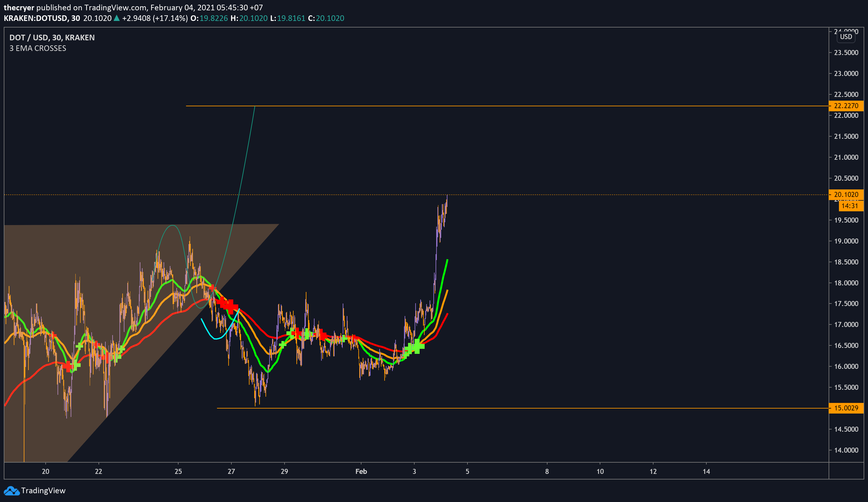Click the 14 date label on time axis
Viewport: 868px width, 502px height.
tap(706, 471)
